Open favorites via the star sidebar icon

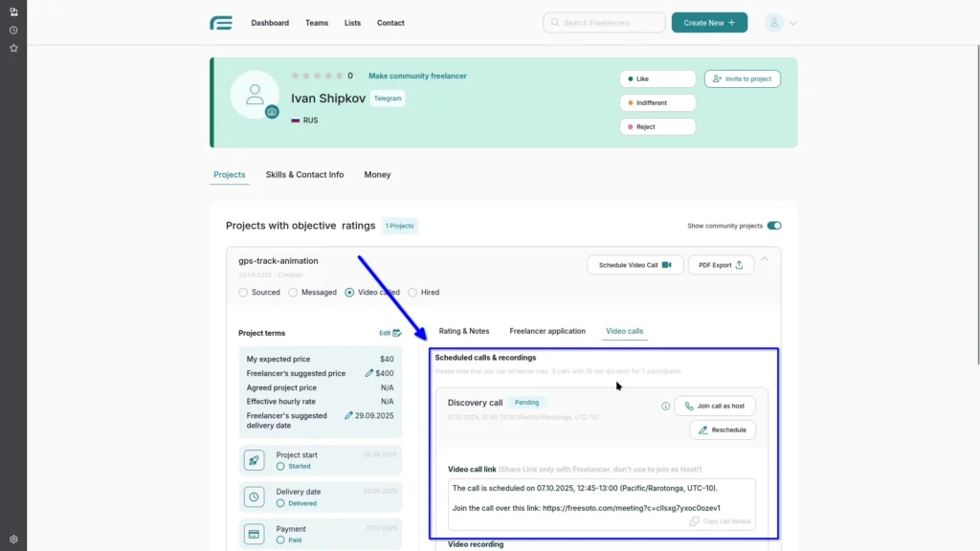tap(13, 46)
